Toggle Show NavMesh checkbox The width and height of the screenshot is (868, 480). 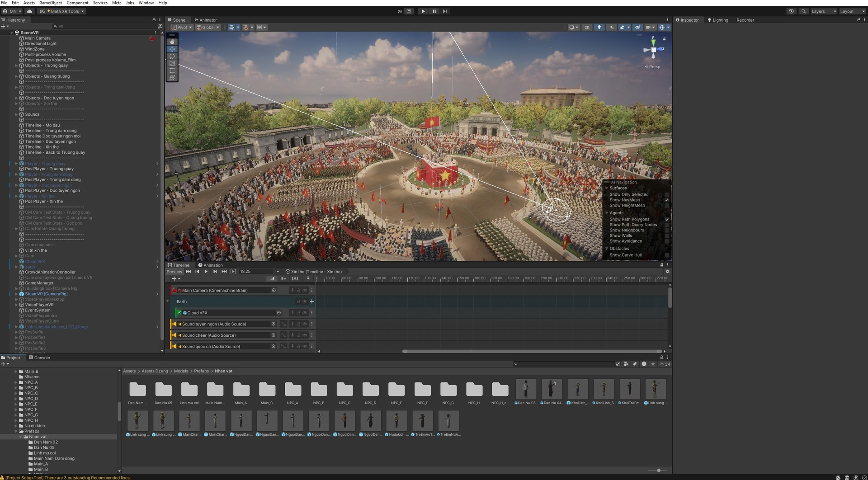click(x=667, y=200)
